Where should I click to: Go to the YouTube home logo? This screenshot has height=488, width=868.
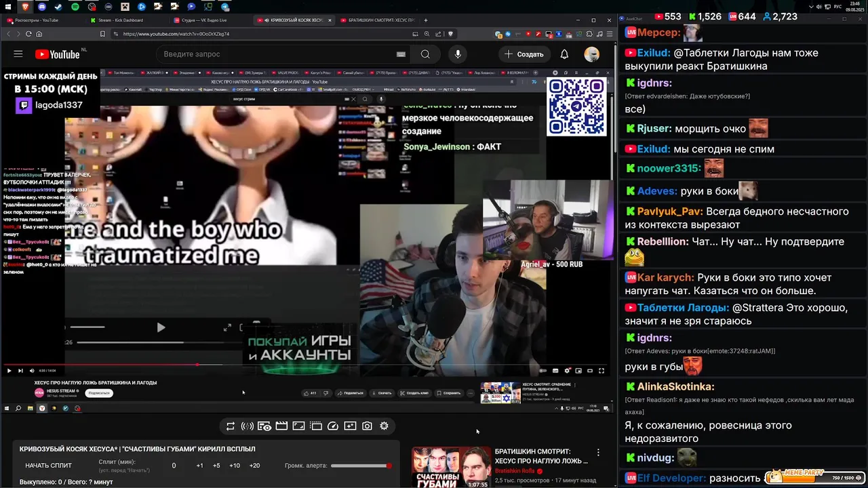(x=58, y=54)
